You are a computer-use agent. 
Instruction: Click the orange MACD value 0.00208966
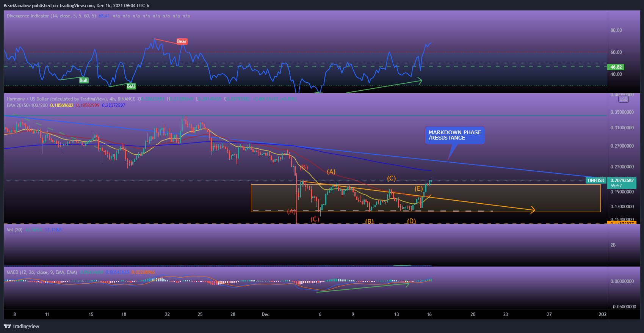click(x=143, y=272)
